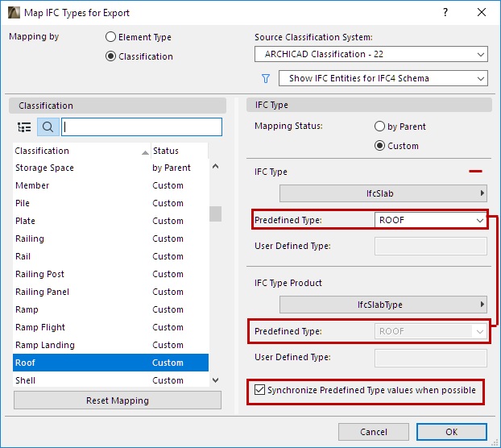Select the Shell classification row
The image size is (501, 448).
point(110,380)
